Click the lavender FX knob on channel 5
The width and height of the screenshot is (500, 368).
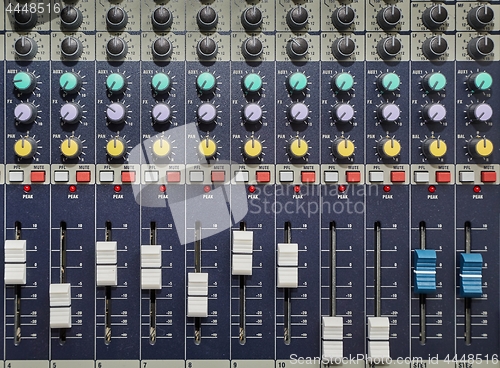pos(70,113)
